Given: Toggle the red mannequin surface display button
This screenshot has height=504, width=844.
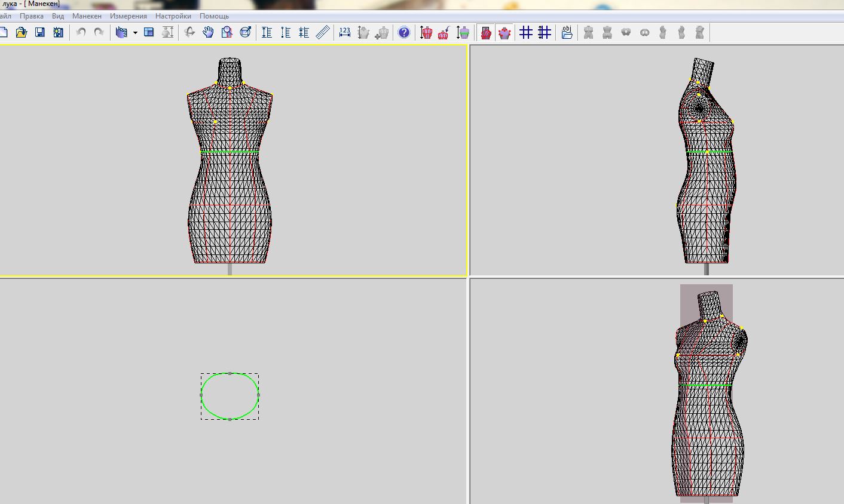Looking at the screenshot, I should click(486, 32).
